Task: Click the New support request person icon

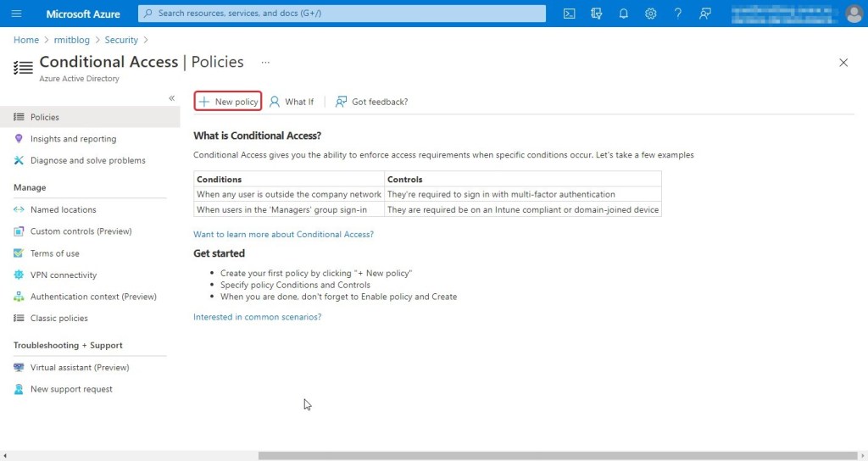Action: coord(19,389)
